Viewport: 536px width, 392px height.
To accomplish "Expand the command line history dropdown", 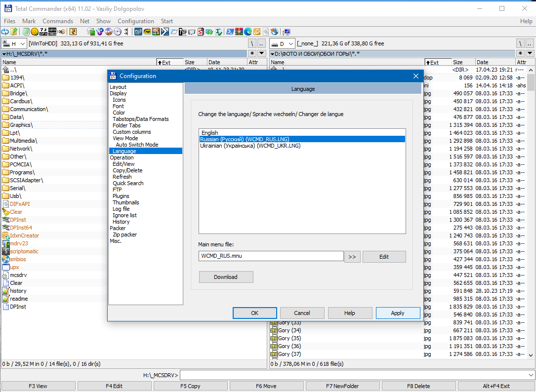I will (x=531, y=375).
